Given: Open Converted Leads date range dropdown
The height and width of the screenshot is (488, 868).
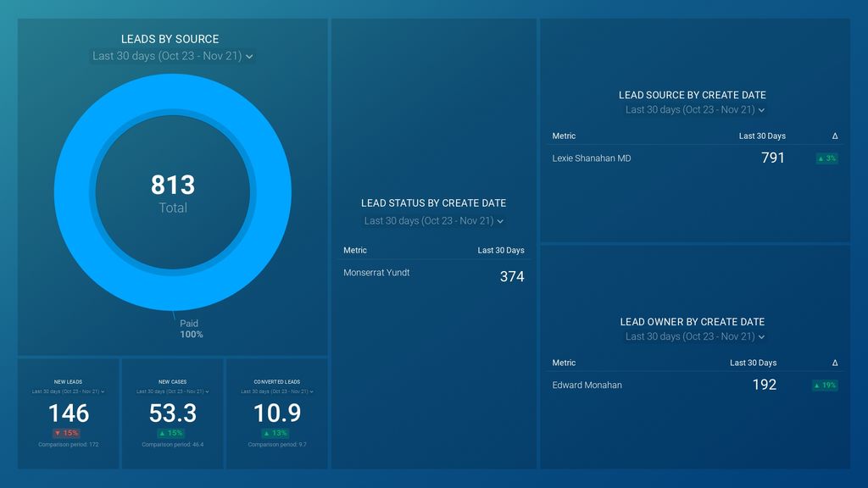Looking at the screenshot, I should [x=277, y=391].
